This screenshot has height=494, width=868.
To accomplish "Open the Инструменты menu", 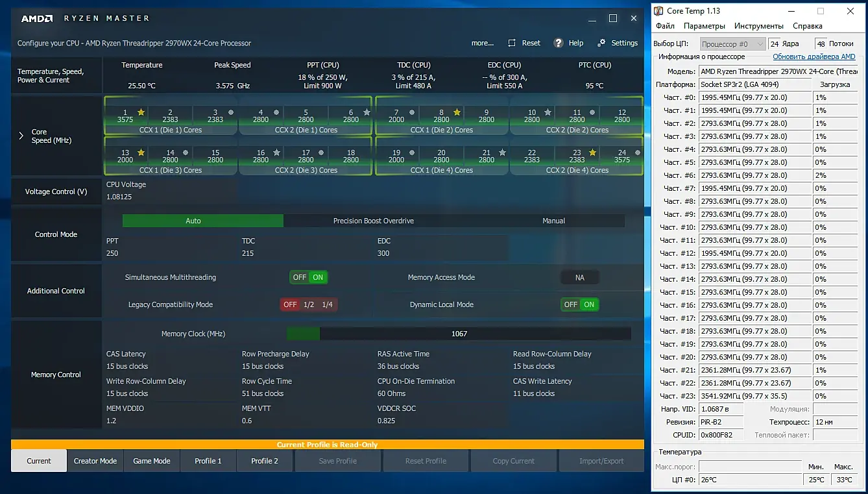I will tap(758, 26).
